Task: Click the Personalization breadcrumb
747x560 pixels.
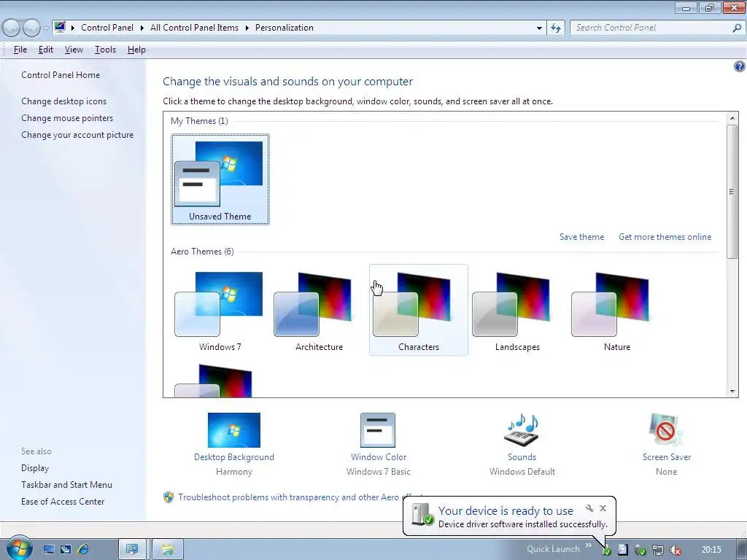Action: (x=285, y=28)
